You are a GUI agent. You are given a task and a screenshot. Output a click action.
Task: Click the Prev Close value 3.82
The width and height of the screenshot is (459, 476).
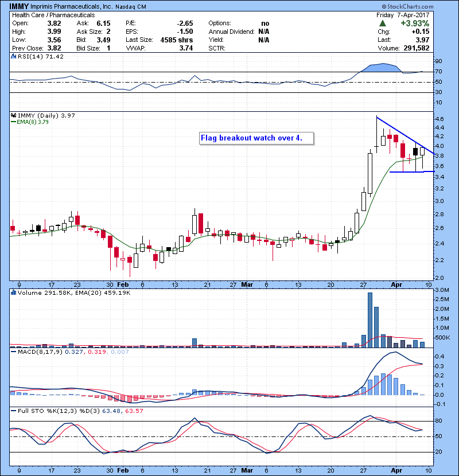pyautogui.click(x=54, y=48)
